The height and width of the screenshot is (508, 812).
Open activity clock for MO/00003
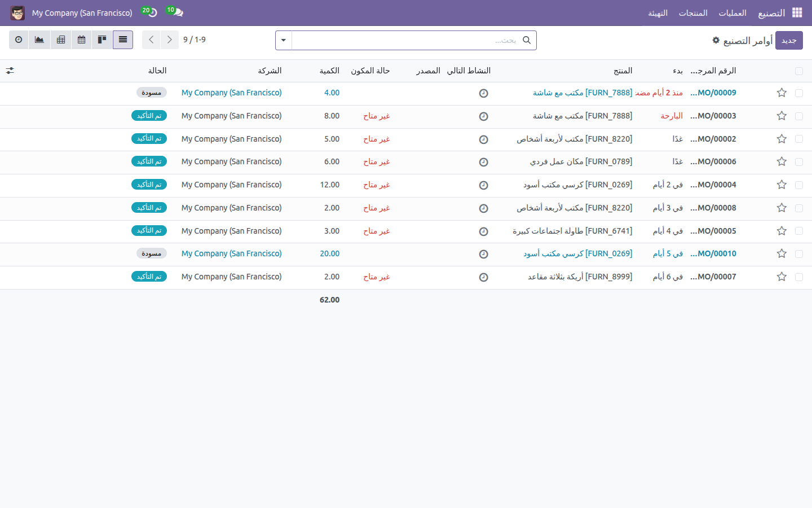click(x=484, y=116)
